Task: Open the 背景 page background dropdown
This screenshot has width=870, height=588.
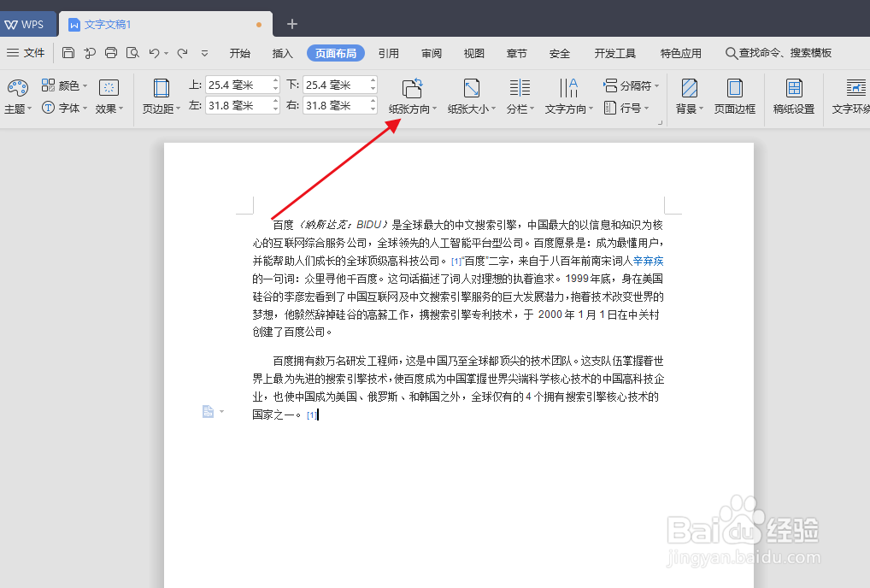Action: tap(689, 96)
